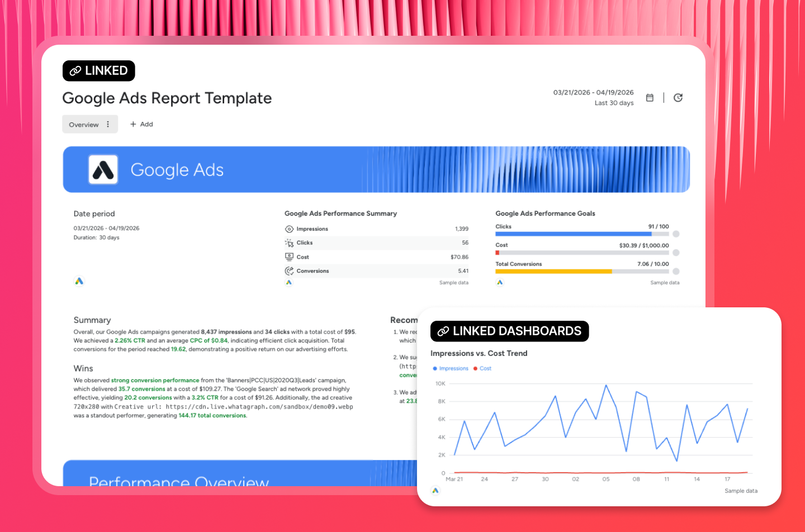Open the Overview tab options menu
Image resolution: width=805 pixels, height=532 pixels.
(108, 125)
